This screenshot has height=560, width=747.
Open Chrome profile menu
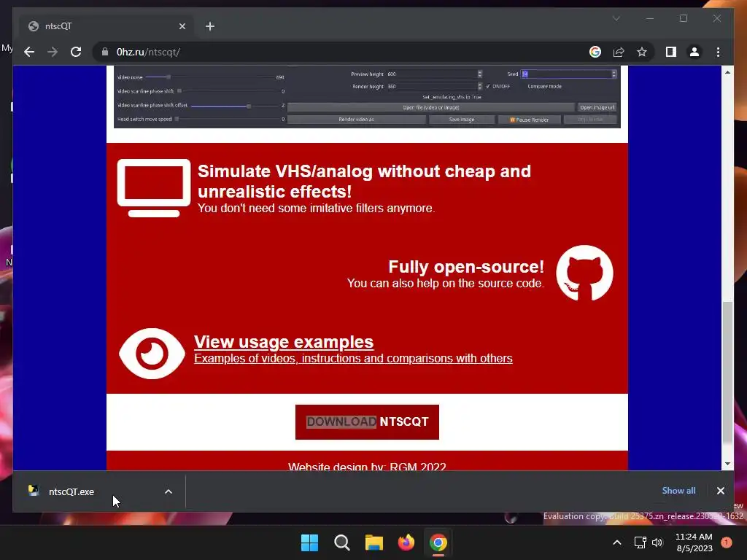pos(694,52)
